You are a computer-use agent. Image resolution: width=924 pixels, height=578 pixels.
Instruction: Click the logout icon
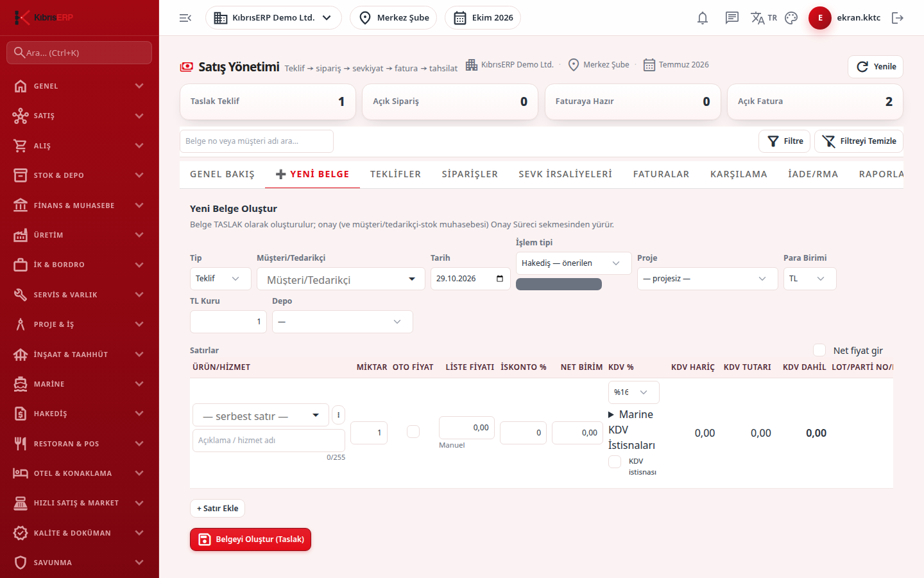pos(898,18)
